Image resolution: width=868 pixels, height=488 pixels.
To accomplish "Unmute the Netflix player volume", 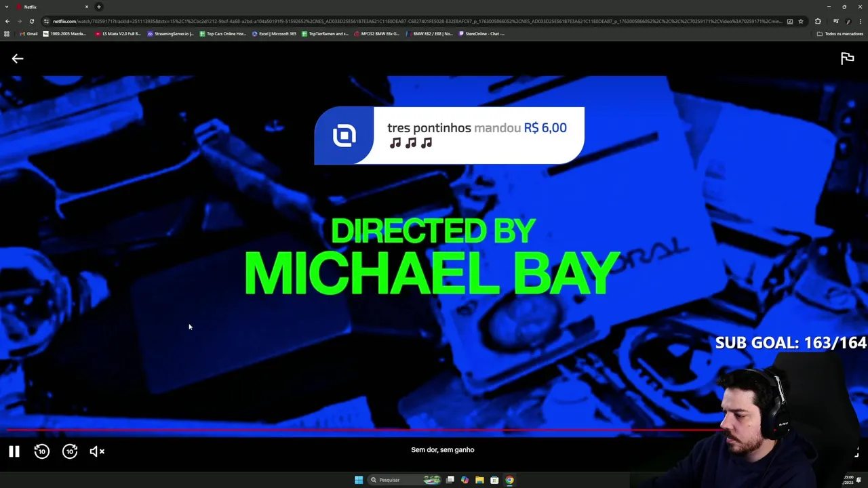I will point(98,451).
